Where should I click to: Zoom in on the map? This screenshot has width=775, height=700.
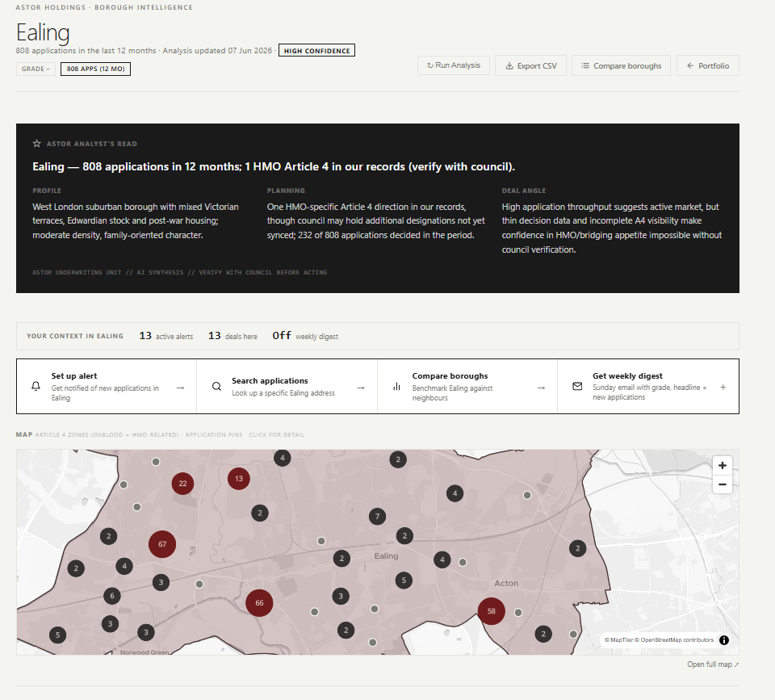[x=722, y=465]
